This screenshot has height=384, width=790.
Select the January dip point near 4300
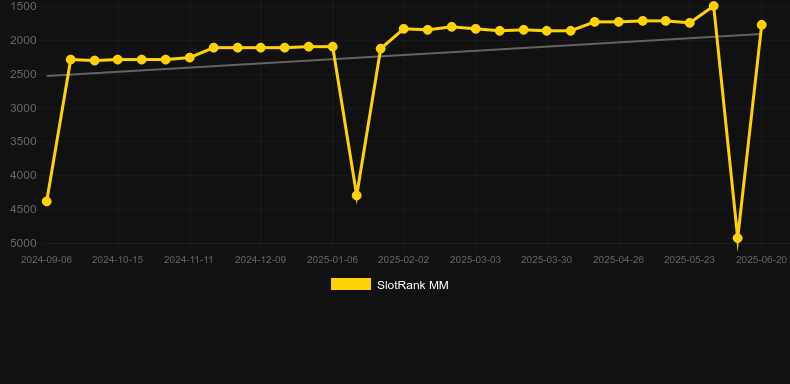click(356, 195)
